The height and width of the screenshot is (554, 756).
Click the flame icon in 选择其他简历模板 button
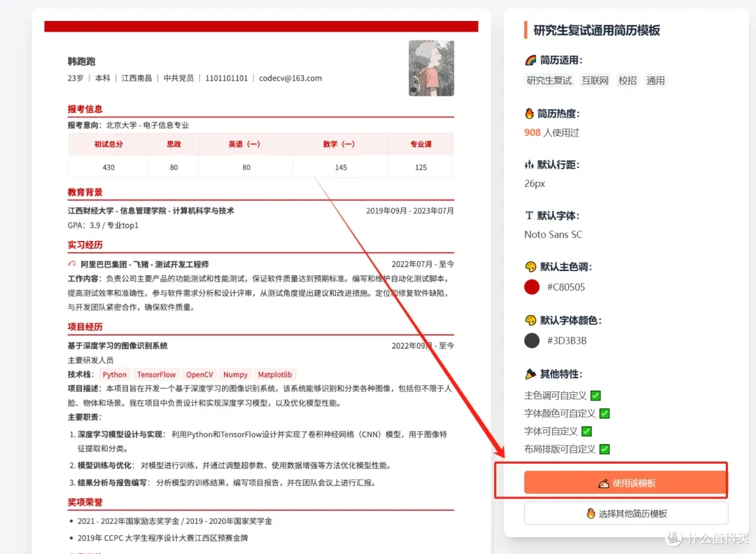pos(590,513)
